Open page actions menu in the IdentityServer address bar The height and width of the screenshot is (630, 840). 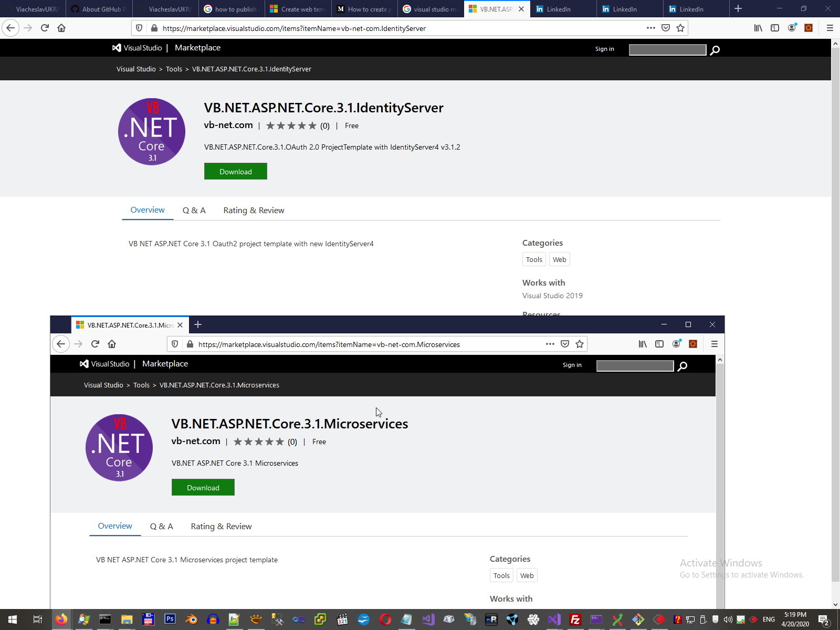coord(651,28)
